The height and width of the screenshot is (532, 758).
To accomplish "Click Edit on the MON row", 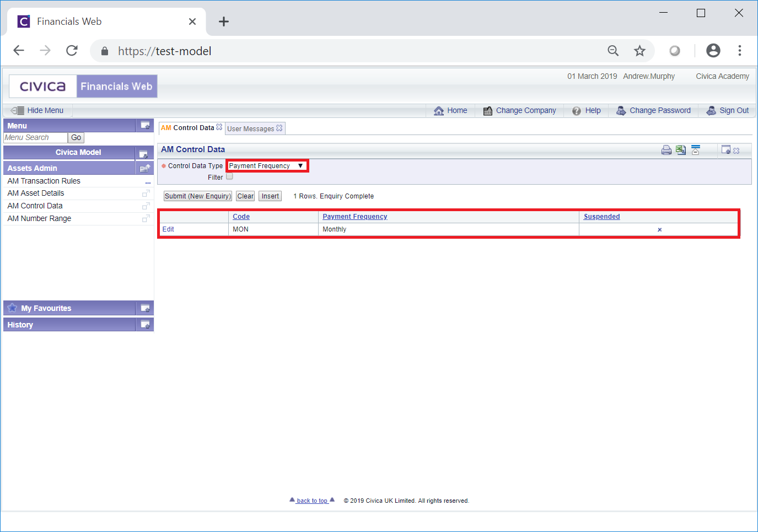I will pos(168,229).
